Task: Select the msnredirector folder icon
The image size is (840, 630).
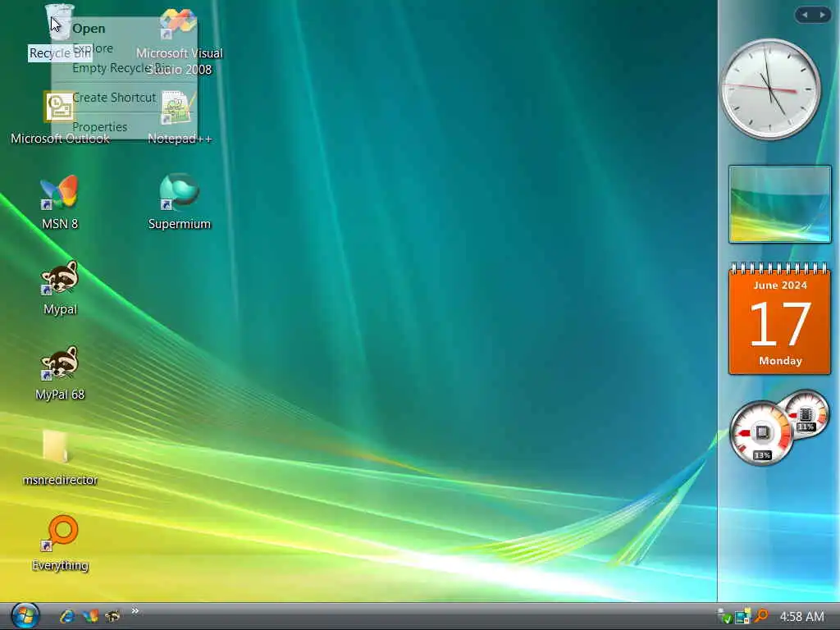Action: (x=56, y=445)
